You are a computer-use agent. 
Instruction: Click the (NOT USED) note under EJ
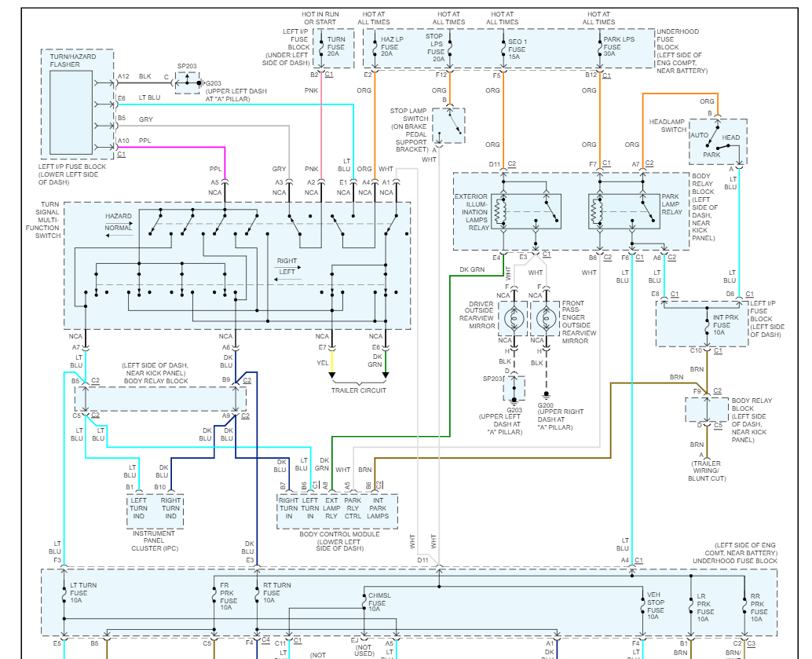coord(364,650)
